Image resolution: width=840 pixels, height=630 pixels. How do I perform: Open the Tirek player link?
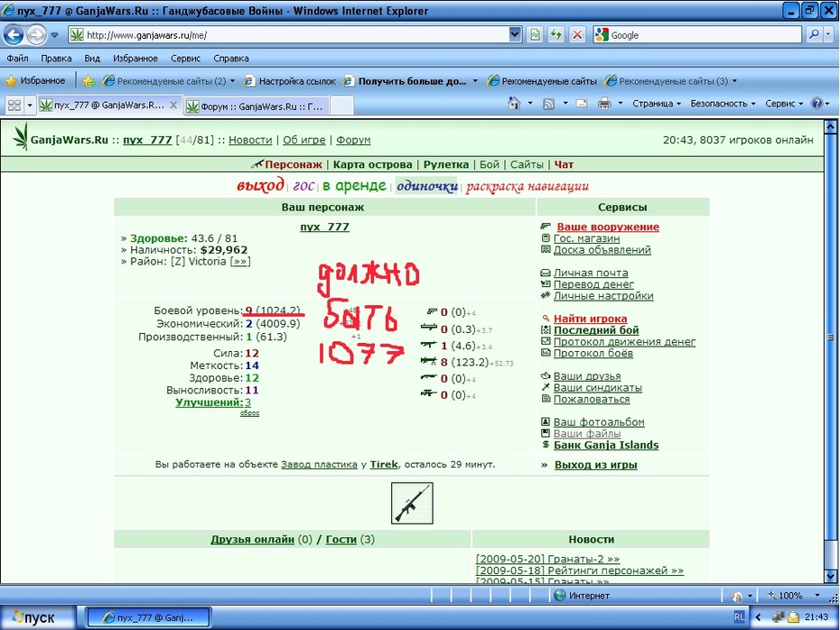384,465
